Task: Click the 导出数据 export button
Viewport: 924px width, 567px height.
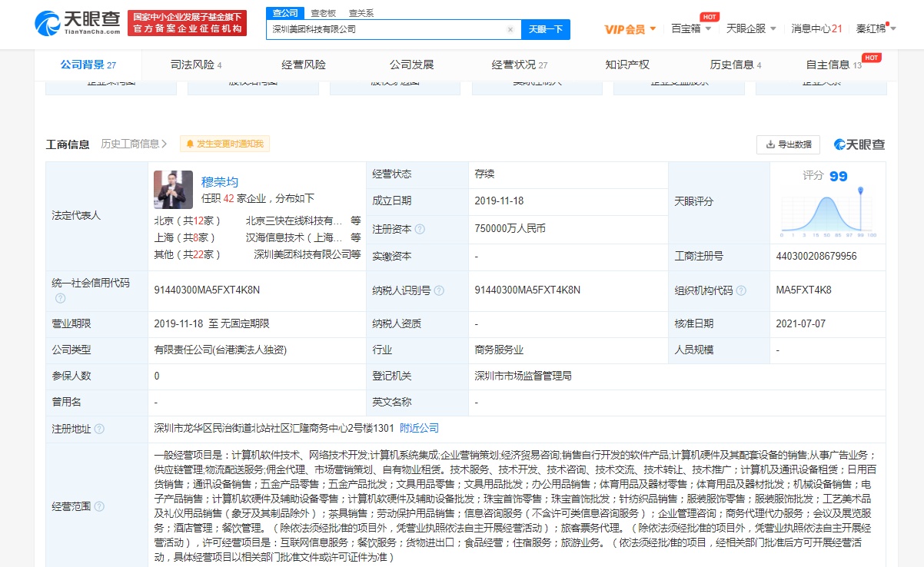Action: coord(789,144)
